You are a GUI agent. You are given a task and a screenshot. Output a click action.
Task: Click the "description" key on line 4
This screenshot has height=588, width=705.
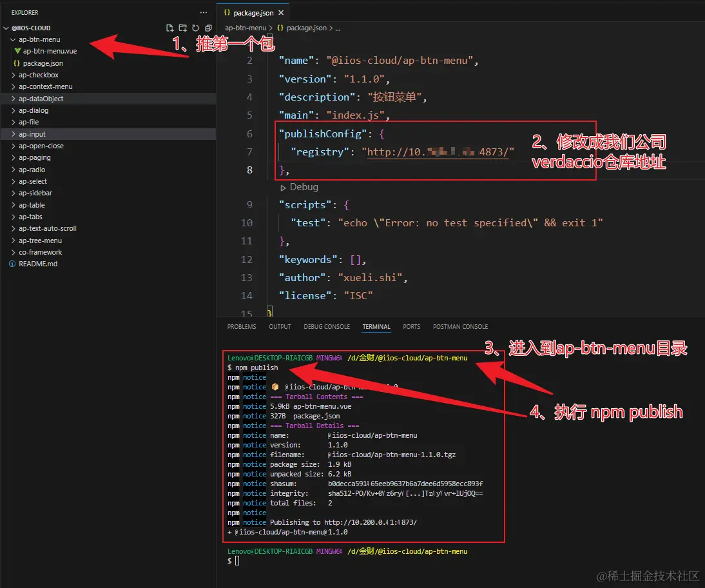coord(316,97)
